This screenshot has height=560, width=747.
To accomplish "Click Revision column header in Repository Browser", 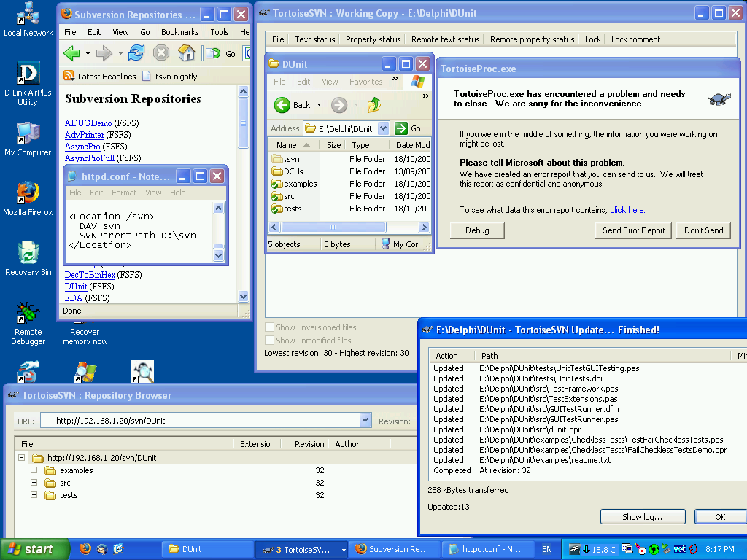I will [x=305, y=444].
